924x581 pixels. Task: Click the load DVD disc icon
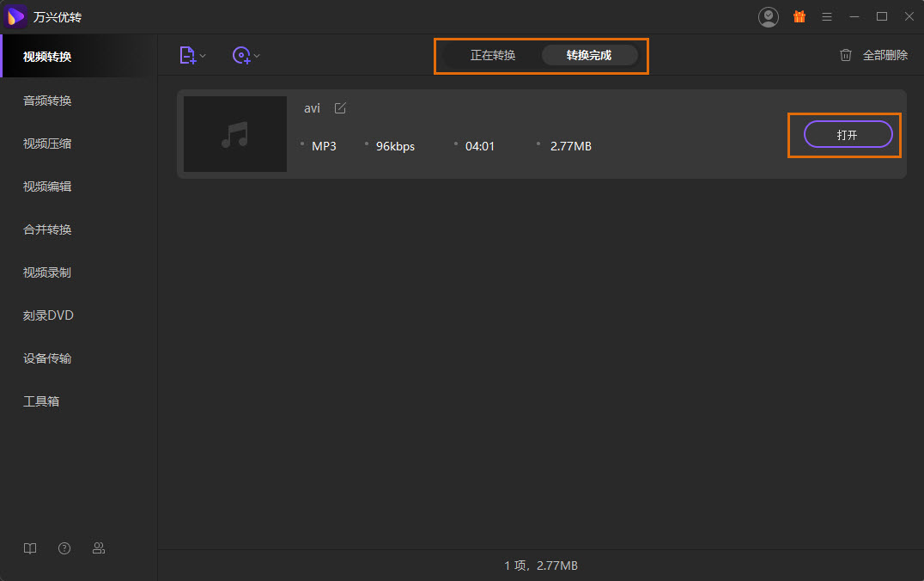click(241, 55)
